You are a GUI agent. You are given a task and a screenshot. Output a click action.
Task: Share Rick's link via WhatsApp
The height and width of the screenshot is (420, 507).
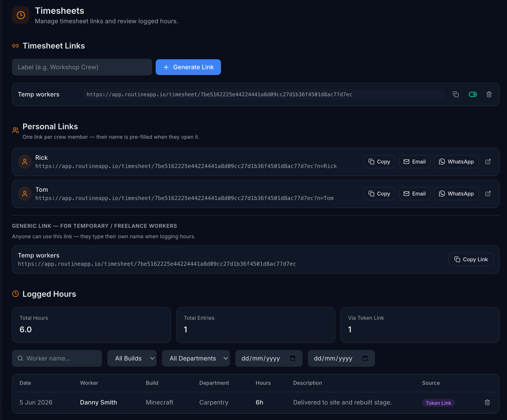coord(456,162)
